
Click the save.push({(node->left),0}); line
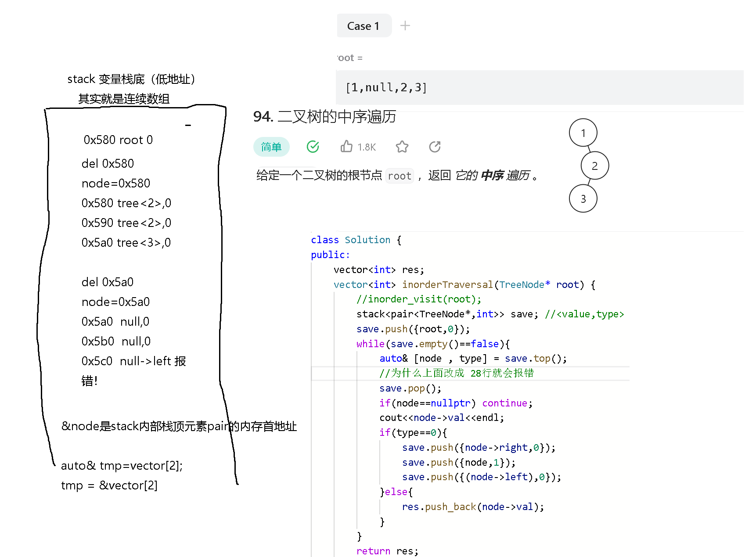tap(482, 477)
